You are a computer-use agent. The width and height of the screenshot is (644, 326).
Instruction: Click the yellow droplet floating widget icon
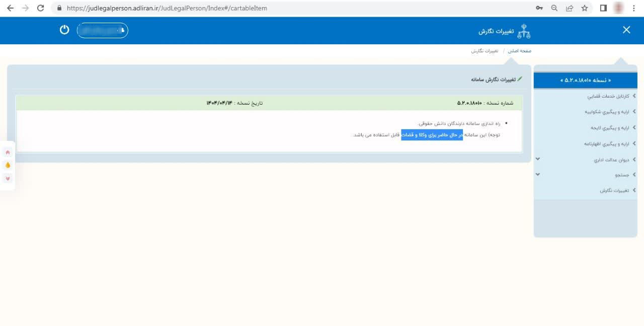[8, 165]
